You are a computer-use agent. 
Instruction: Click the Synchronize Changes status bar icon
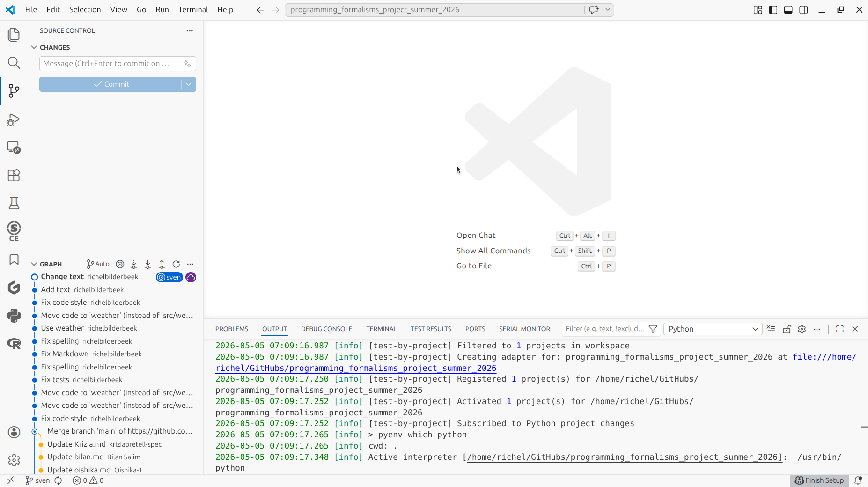58,480
